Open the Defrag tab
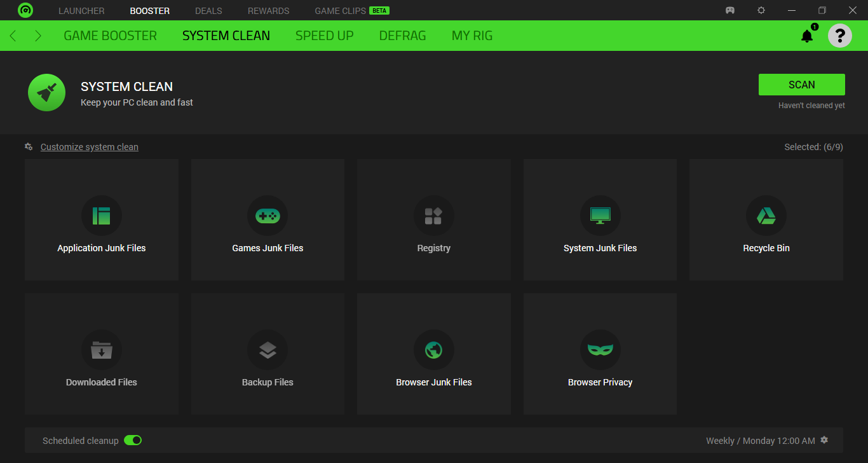 (402, 36)
